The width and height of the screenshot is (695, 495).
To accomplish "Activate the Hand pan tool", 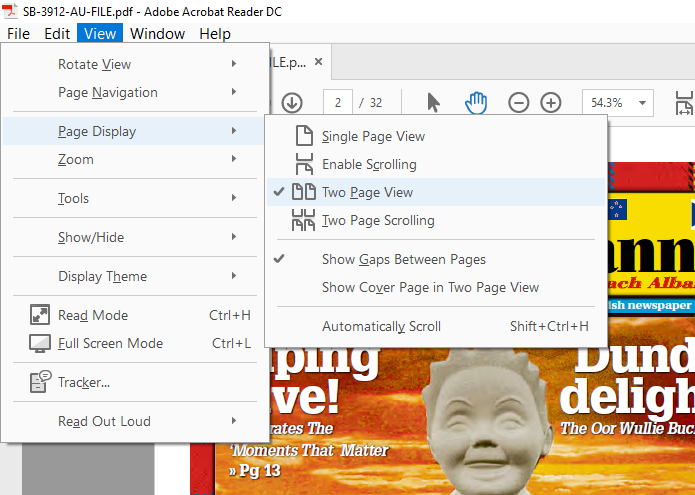I will [477, 102].
